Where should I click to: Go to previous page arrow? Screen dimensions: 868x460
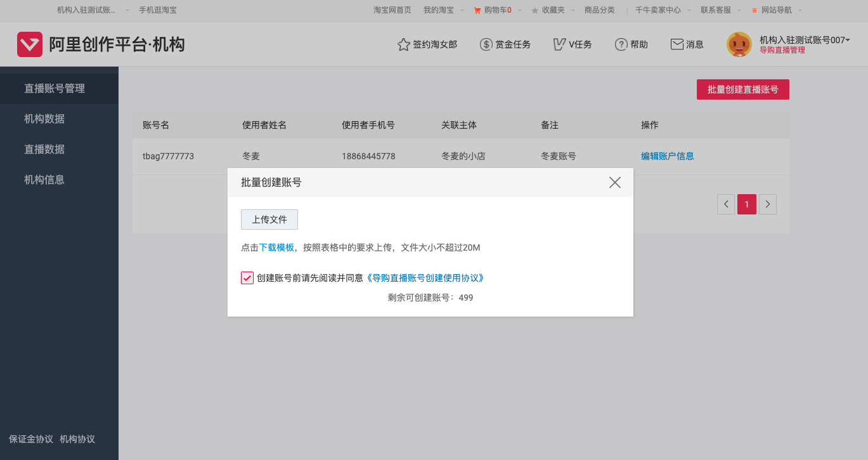[x=726, y=204]
